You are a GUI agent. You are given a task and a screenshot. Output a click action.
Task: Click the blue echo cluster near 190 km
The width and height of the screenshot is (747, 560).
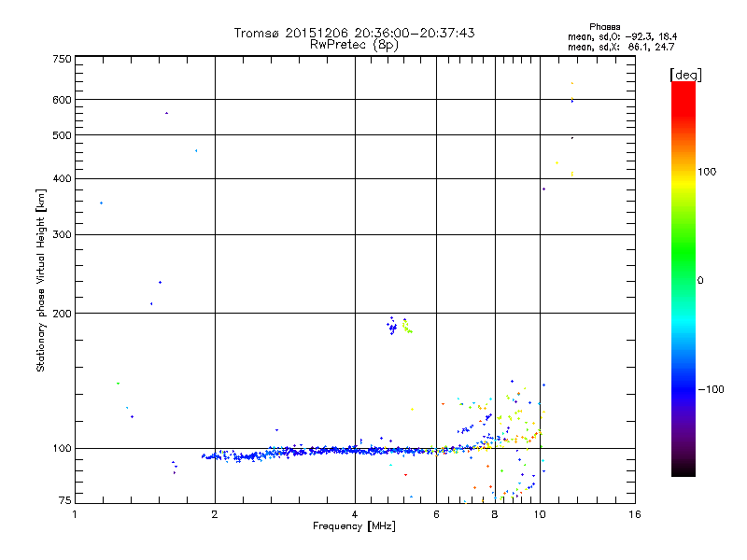[x=391, y=326]
